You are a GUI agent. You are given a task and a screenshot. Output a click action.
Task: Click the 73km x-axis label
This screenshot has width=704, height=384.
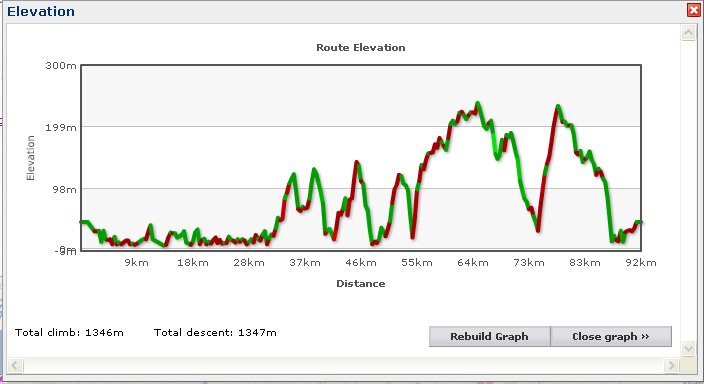(x=529, y=263)
